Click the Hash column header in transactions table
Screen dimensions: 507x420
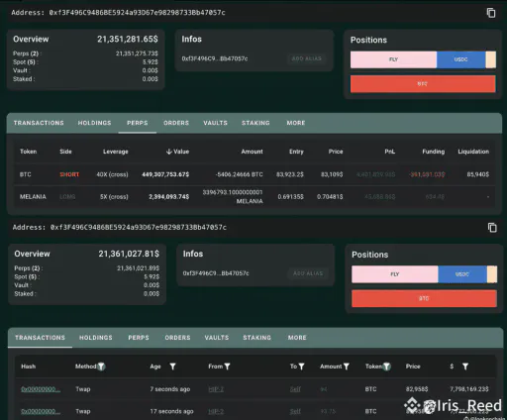click(28, 367)
